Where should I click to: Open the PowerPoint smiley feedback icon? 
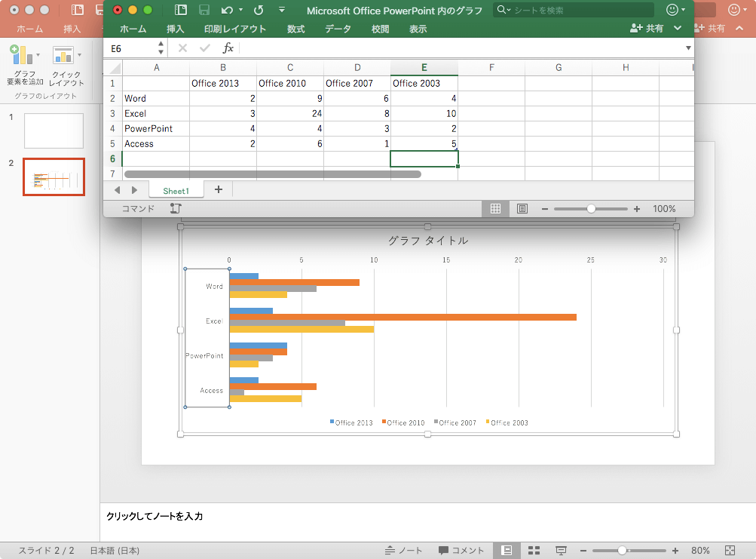tap(734, 10)
